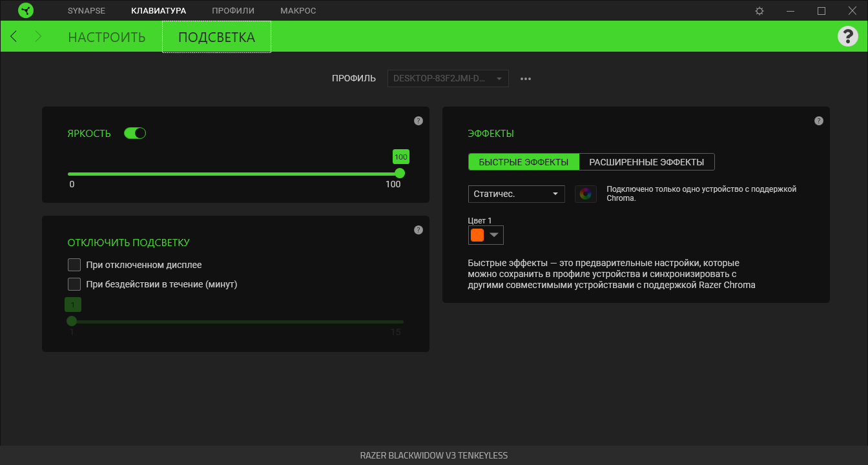Click the Яркость heading text
The image size is (868, 465).
89,134
